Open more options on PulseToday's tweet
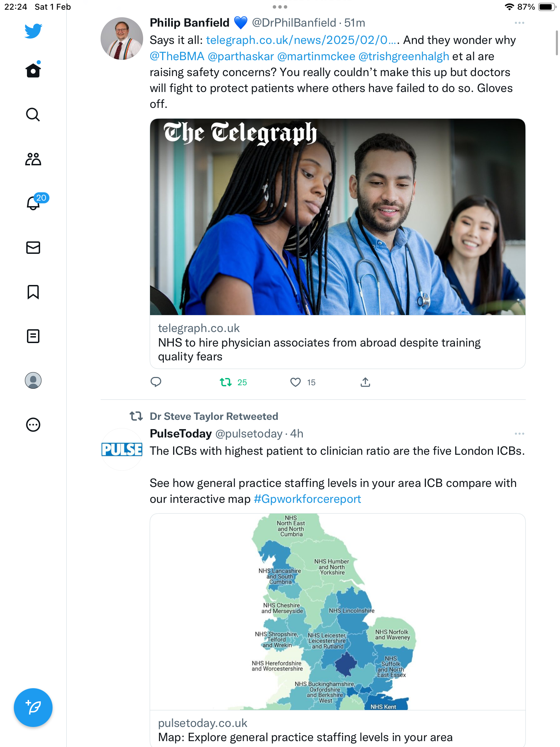The image size is (560, 747). (x=519, y=434)
